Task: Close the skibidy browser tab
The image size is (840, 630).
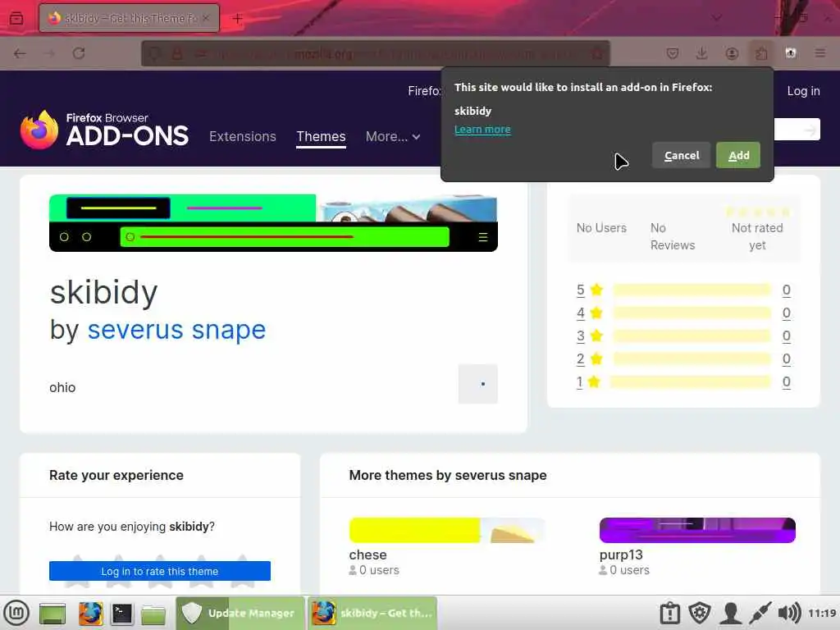Action: [206, 18]
